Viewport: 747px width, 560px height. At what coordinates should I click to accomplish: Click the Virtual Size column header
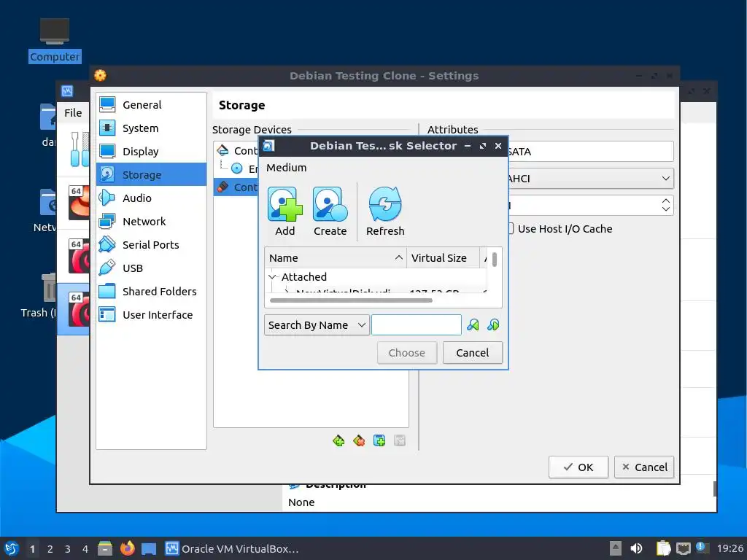[443, 257]
